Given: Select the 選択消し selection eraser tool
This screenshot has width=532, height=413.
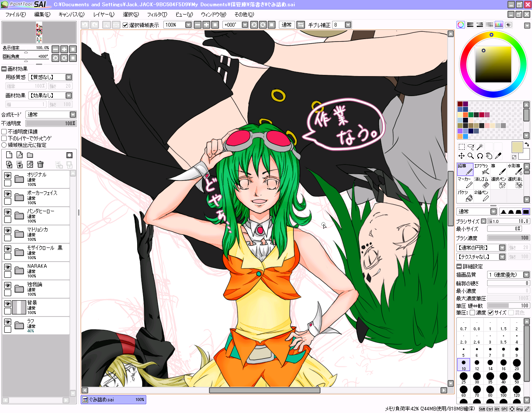Looking at the screenshot, I should tap(515, 183).
